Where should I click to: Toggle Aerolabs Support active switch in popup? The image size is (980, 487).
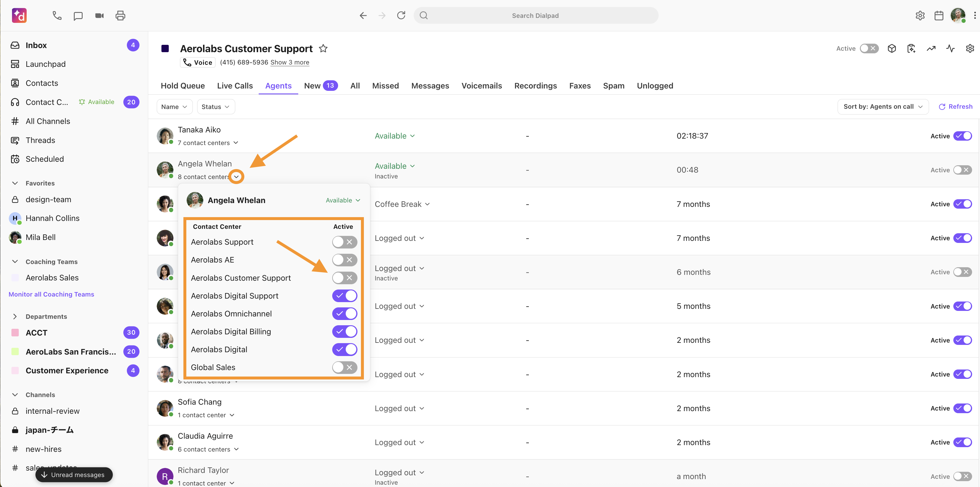[x=344, y=242]
